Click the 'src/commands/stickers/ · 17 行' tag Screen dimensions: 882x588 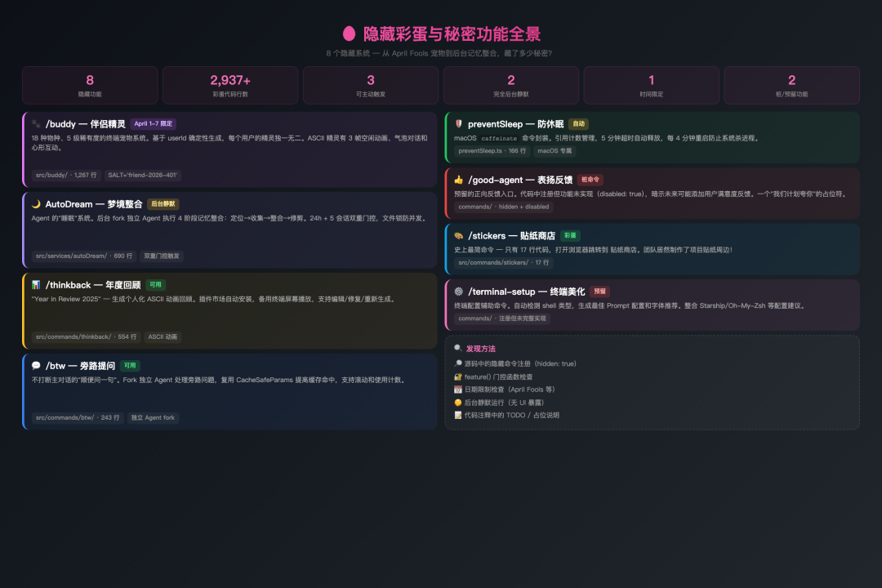[503, 262]
